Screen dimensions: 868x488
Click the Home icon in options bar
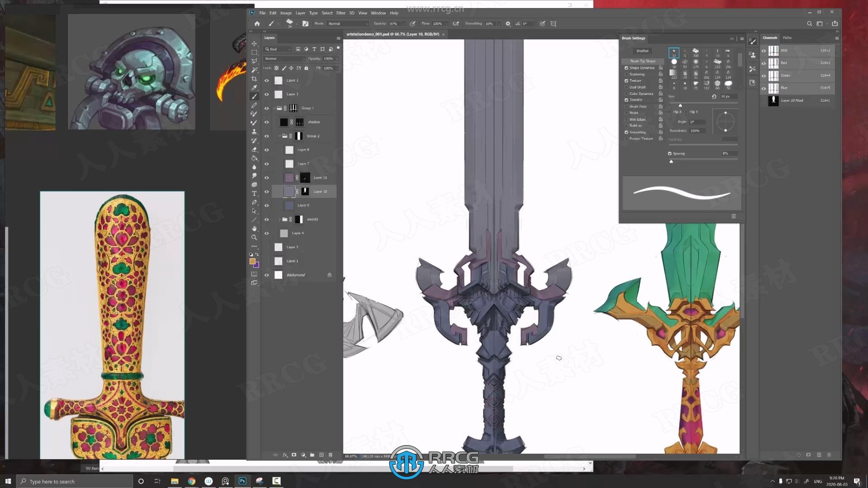pyautogui.click(x=257, y=23)
